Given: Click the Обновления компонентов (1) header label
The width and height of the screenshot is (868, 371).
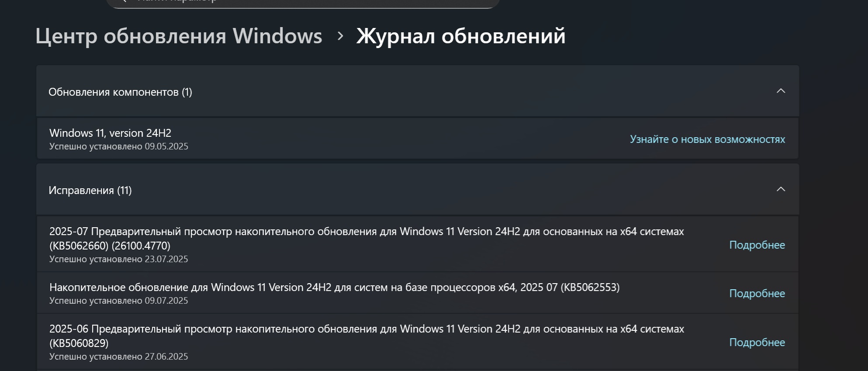Looking at the screenshot, I should (x=120, y=92).
